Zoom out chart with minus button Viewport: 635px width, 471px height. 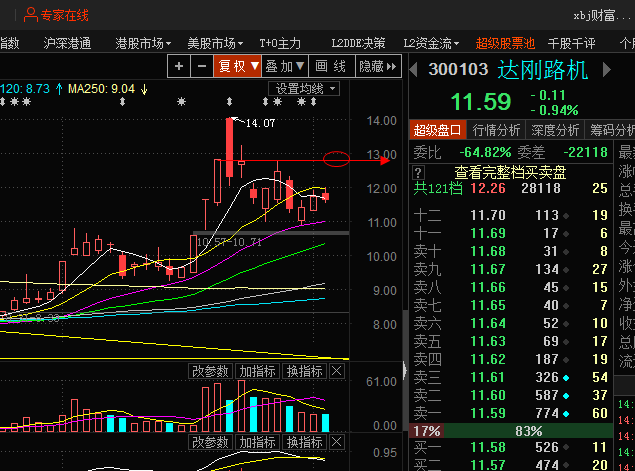[x=202, y=66]
